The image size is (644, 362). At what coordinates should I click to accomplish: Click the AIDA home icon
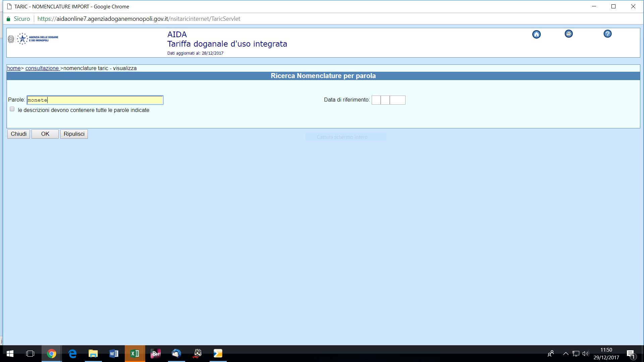[x=536, y=35]
